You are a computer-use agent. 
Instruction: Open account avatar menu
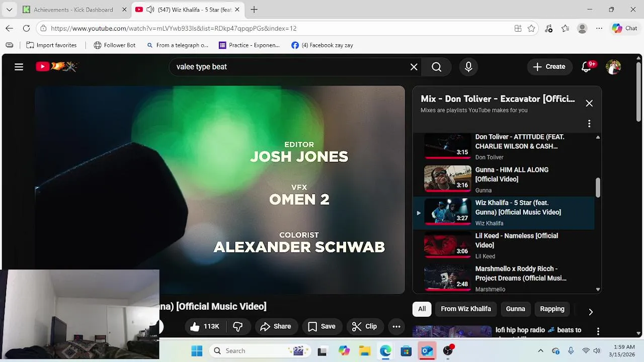(x=613, y=67)
